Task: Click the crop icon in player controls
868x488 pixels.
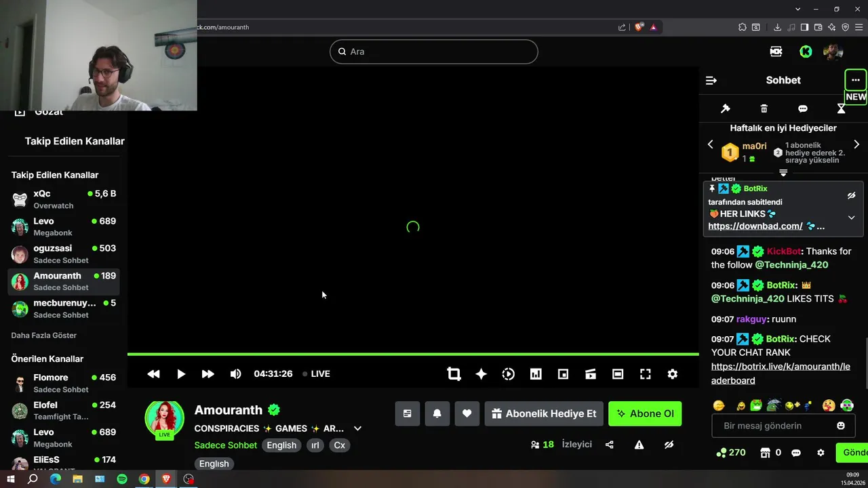Action: (454, 374)
